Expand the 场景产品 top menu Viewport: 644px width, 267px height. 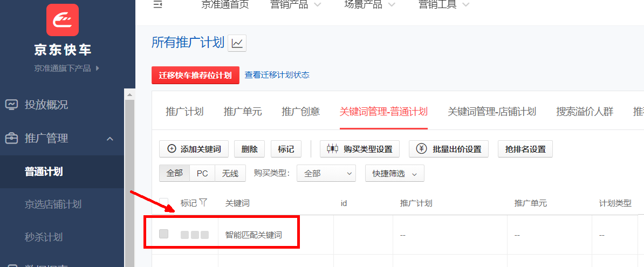[369, 4]
